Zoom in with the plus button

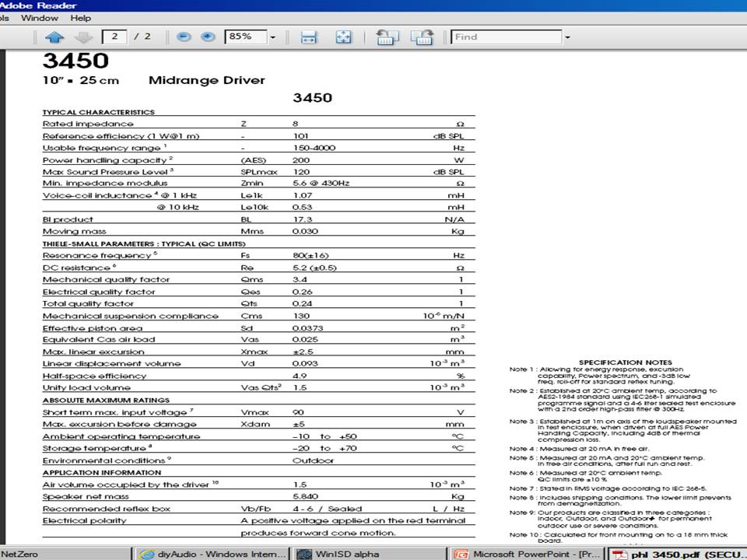pos(208,37)
